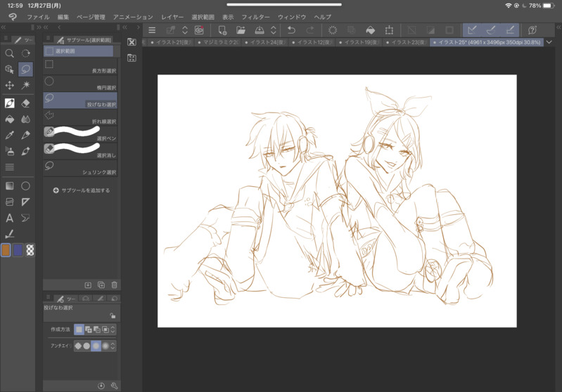The image size is (562, 392).
Task: Import sub tool material icon
Action: pyautogui.click(x=88, y=285)
